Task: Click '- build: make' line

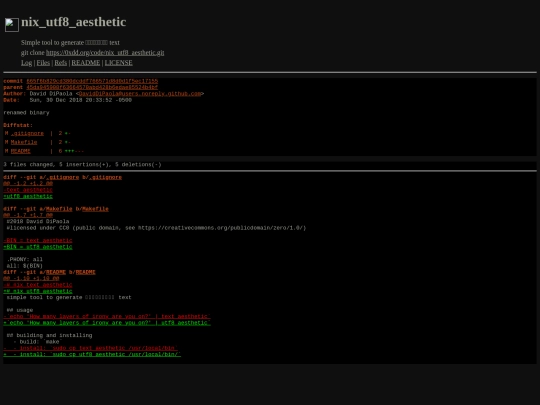Action: pyautogui.click(x=38, y=342)
